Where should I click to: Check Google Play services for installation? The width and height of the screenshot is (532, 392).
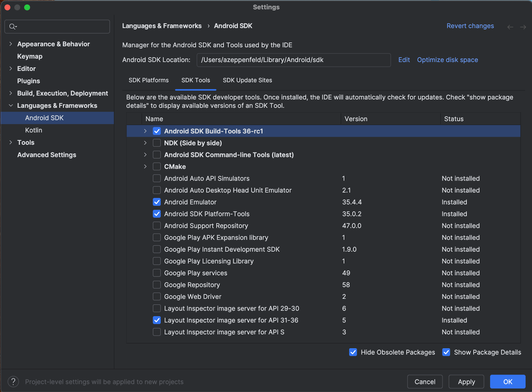[x=156, y=273]
